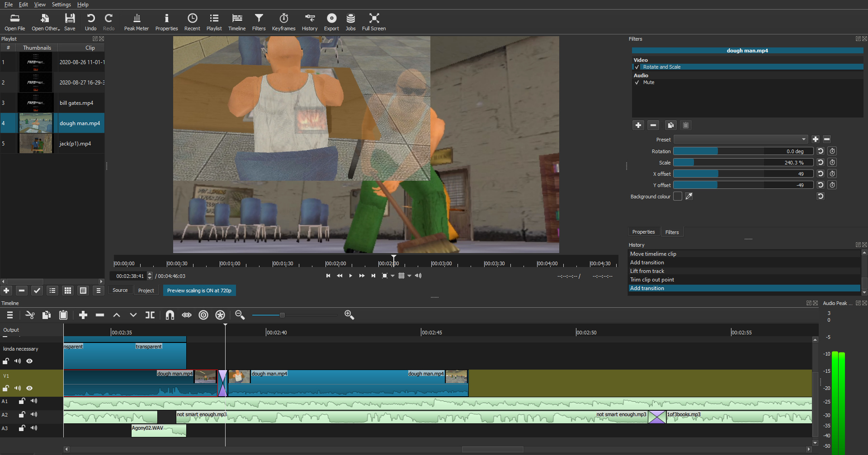Viewport: 868px width, 455px height.
Task: Click the timeline ripple delete icon
Action: tap(100, 315)
